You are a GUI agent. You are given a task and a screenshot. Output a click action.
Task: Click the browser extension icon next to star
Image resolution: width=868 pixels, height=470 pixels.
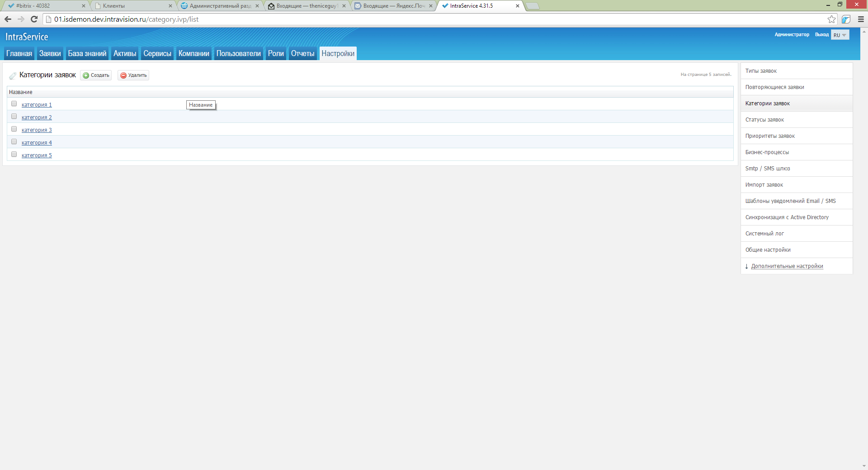point(846,19)
